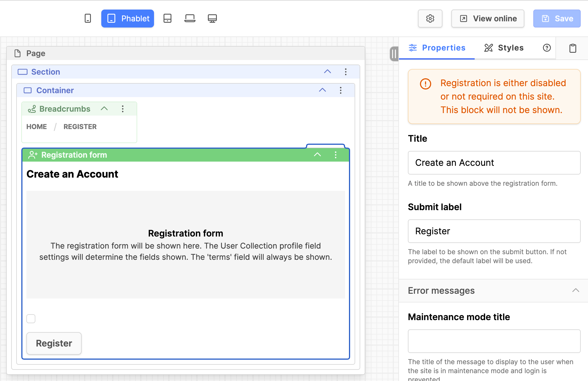Switch to mobile phone preview icon
The width and height of the screenshot is (588, 381).
(x=88, y=19)
